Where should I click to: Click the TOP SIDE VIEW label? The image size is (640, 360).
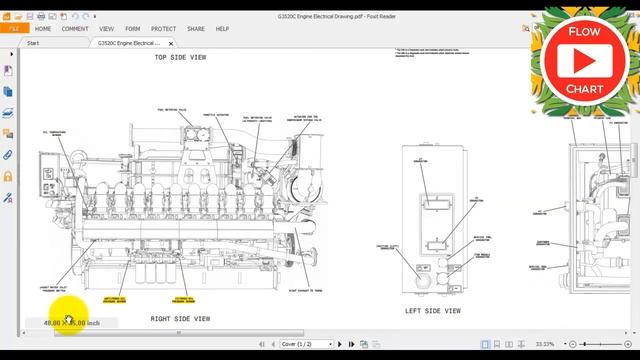click(180, 58)
